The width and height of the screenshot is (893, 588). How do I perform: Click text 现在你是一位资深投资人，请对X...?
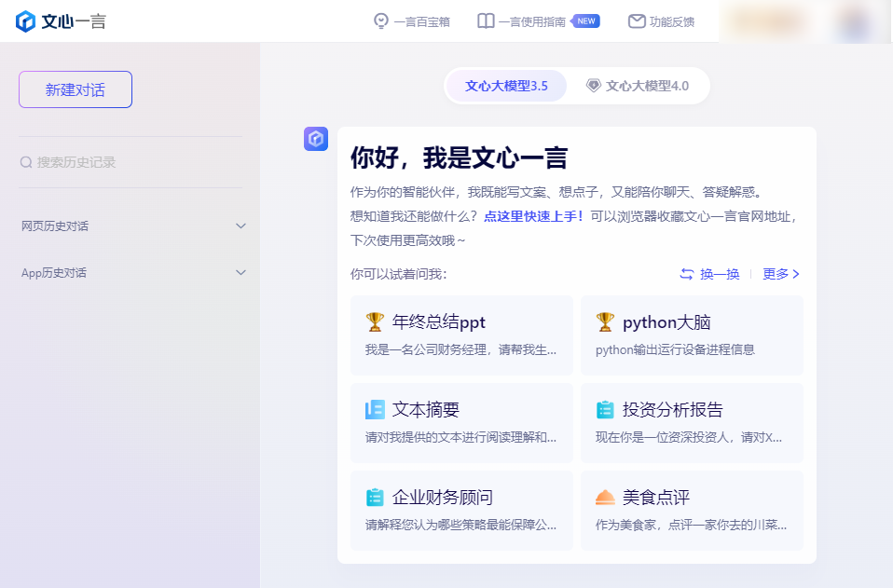point(689,437)
